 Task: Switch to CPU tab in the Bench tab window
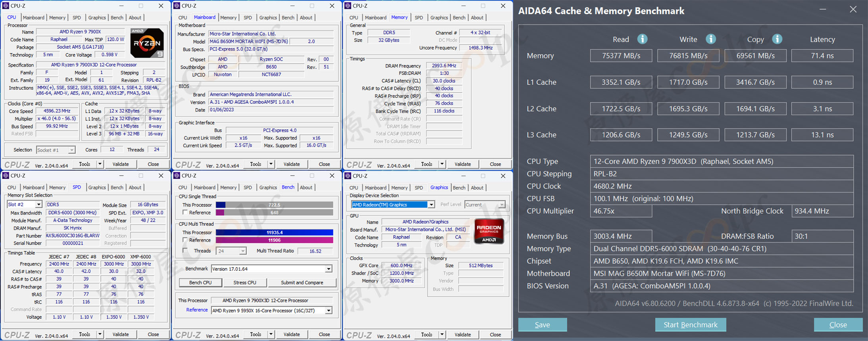[x=183, y=187]
